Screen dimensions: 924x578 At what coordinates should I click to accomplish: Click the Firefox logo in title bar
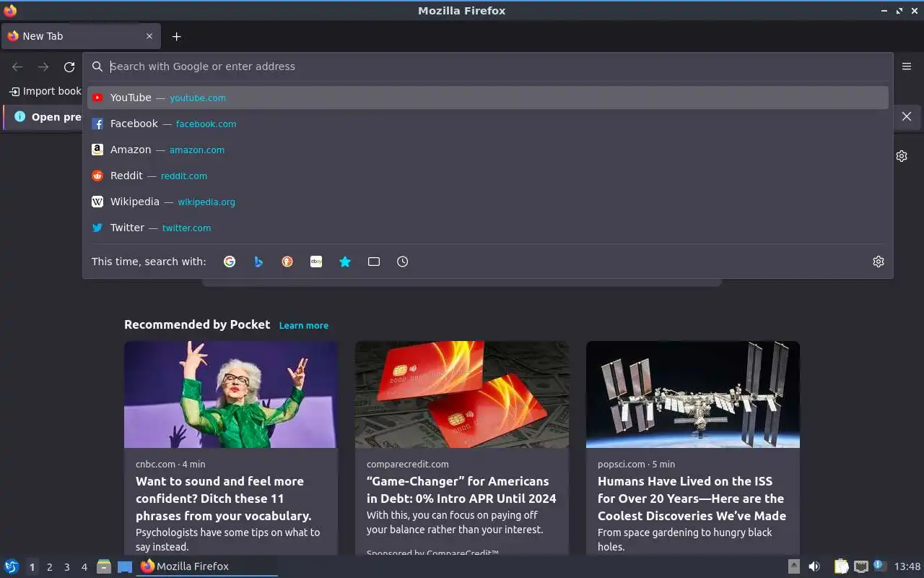click(x=10, y=10)
